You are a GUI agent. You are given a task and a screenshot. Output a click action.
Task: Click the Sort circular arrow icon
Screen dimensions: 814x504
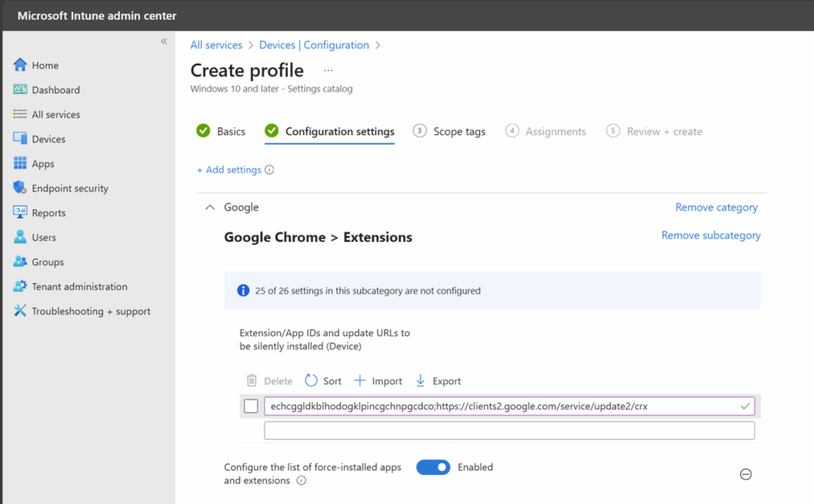tap(311, 381)
